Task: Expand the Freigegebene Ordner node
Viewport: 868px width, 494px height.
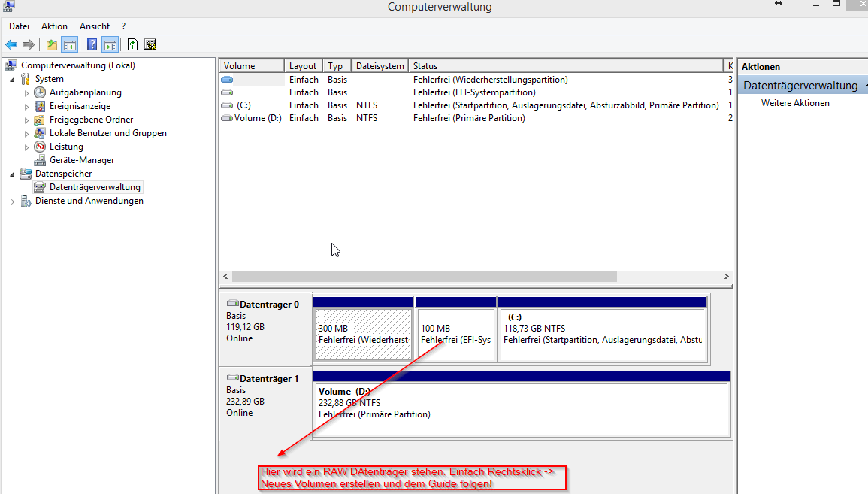Action: [x=26, y=120]
